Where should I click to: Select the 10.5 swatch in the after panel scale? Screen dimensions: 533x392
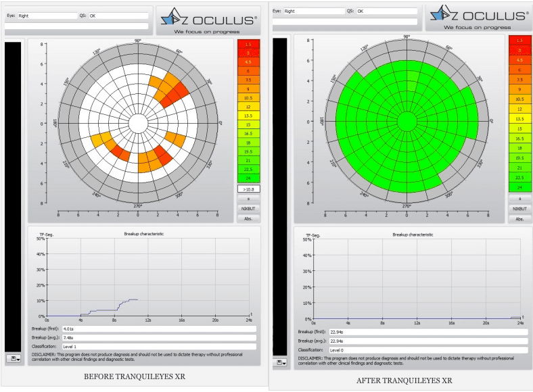[x=519, y=99]
